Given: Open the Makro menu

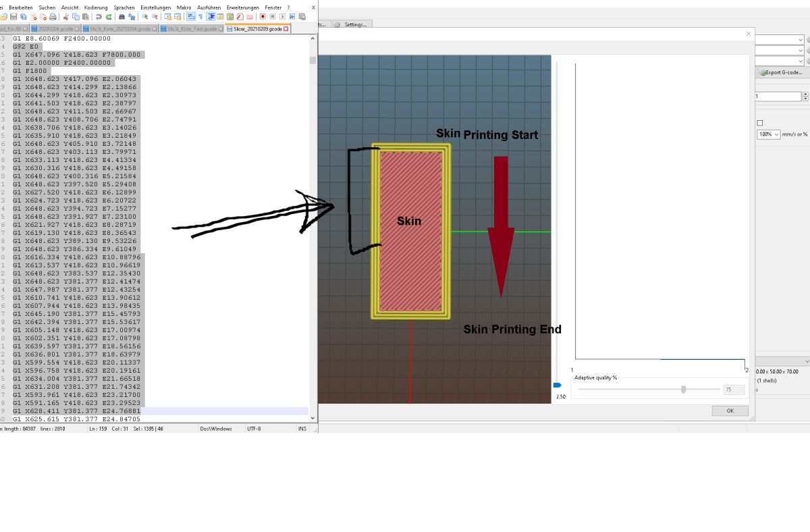Looking at the screenshot, I should tap(184, 7).
